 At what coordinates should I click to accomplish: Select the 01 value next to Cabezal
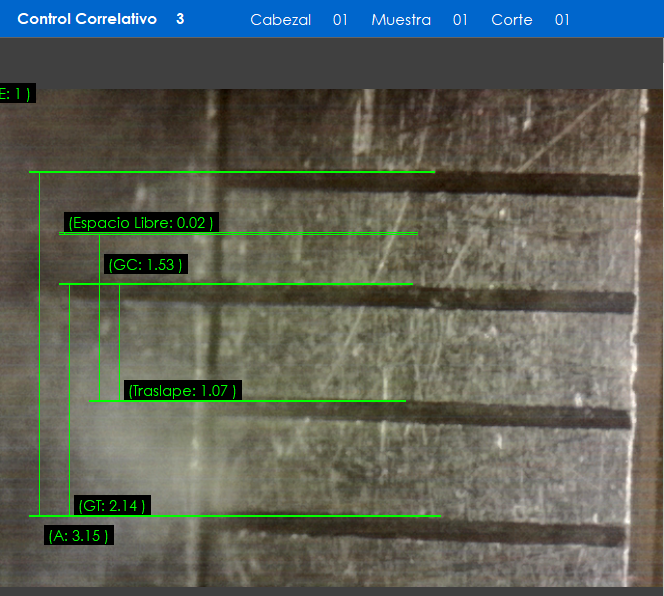pos(340,20)
